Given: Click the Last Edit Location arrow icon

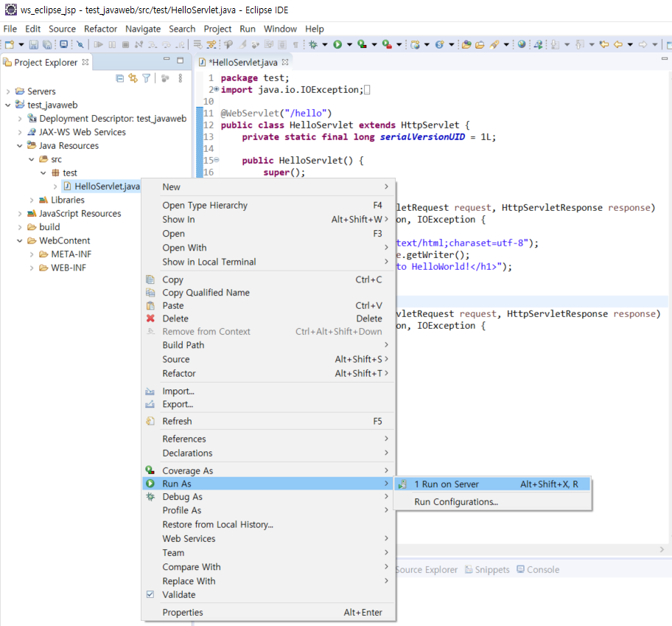Looking at the screenshot, I should click(x=604, y=44).
